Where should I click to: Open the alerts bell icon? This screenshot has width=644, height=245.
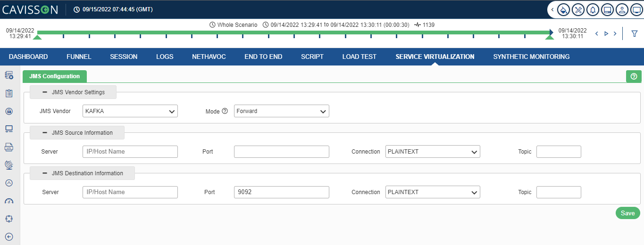pyautogui.click(x=593, y=9)
